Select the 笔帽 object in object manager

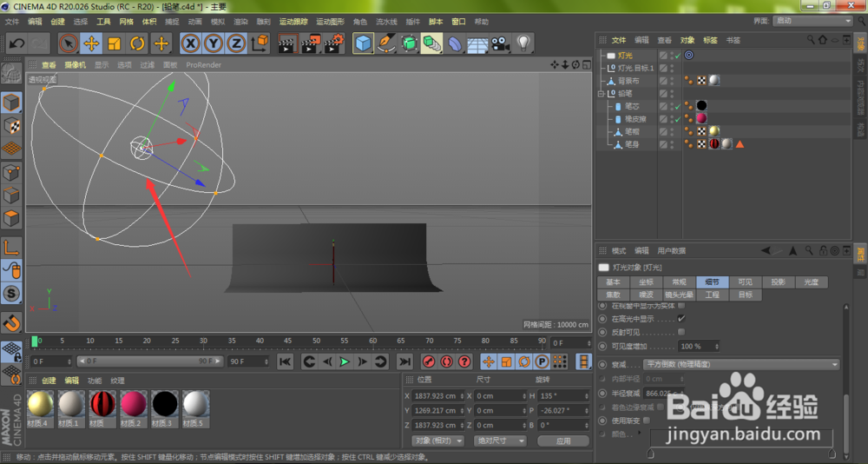[632, 132]
